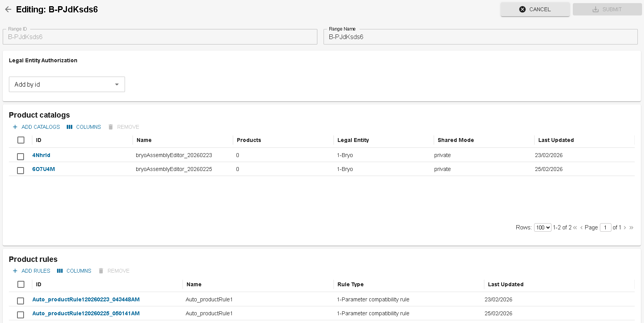Open the Rows per page dropdown
The image size is (644, 323).
click(x=542, y=227)
